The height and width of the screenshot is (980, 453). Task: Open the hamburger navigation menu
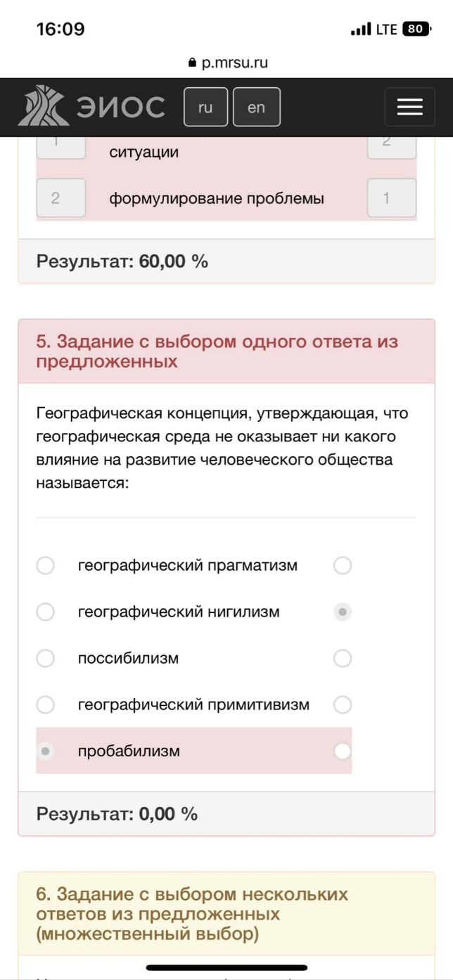(x=409, y=107)
